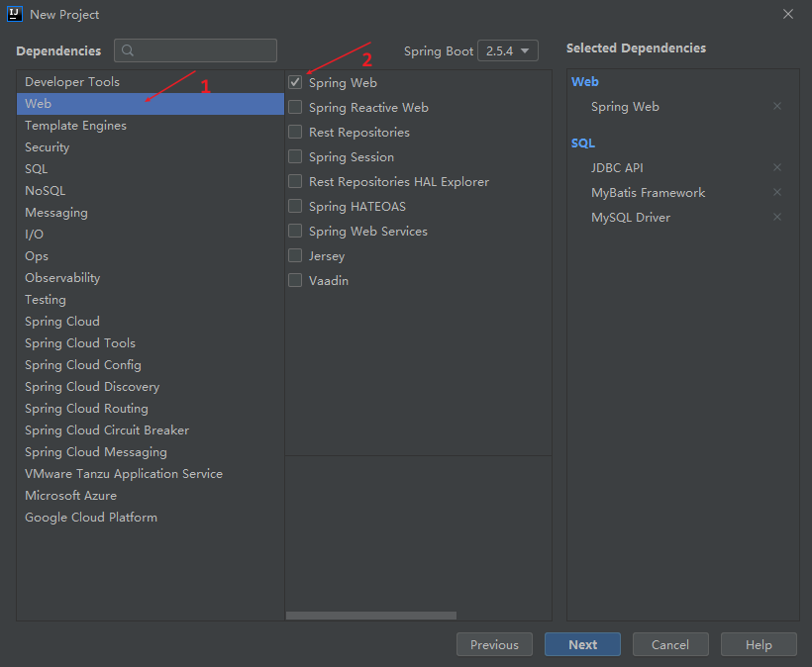Screen dimensions: 812x667
Task: Click the Web heading in Selected Dependencies
Action: pyautogui.click(x=584, y=81)
